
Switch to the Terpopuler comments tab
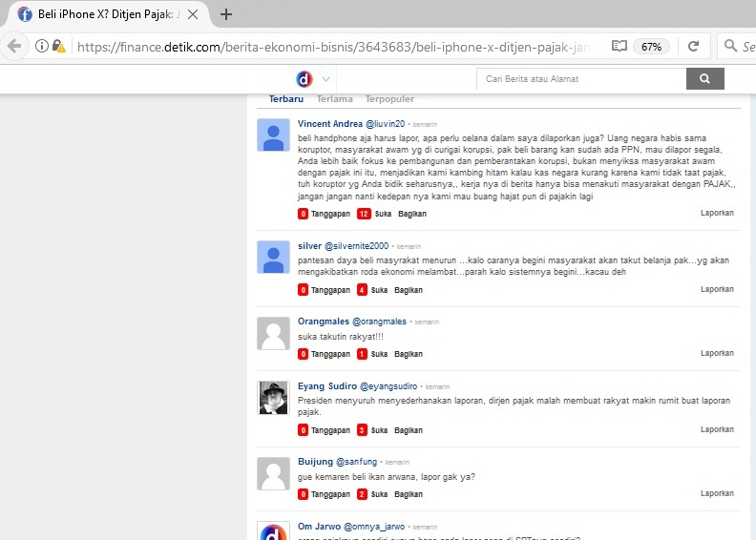[x=388, y=99]
